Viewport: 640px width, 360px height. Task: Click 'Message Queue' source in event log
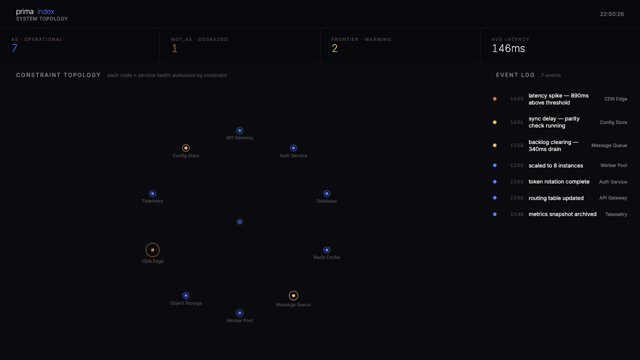point(609,145)
